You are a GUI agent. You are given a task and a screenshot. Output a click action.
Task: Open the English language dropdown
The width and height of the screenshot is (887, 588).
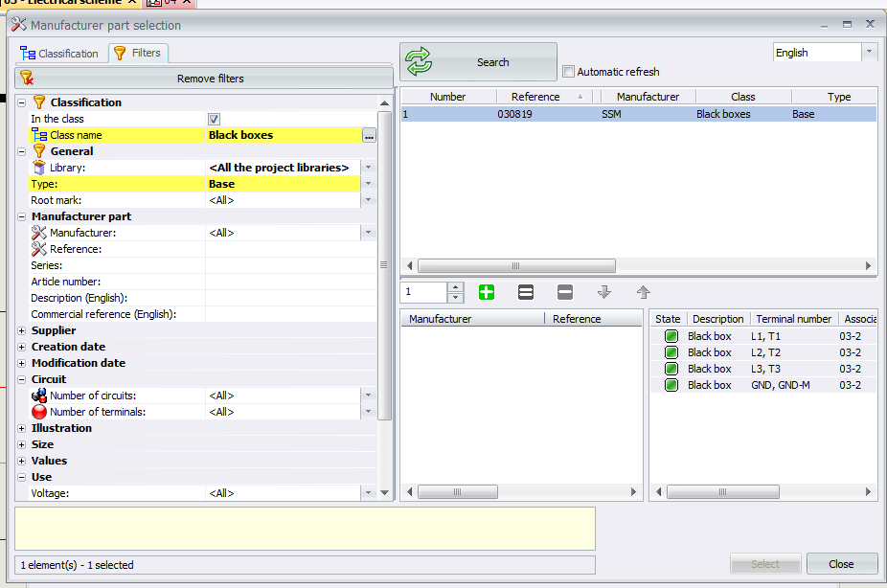[869, 53]
